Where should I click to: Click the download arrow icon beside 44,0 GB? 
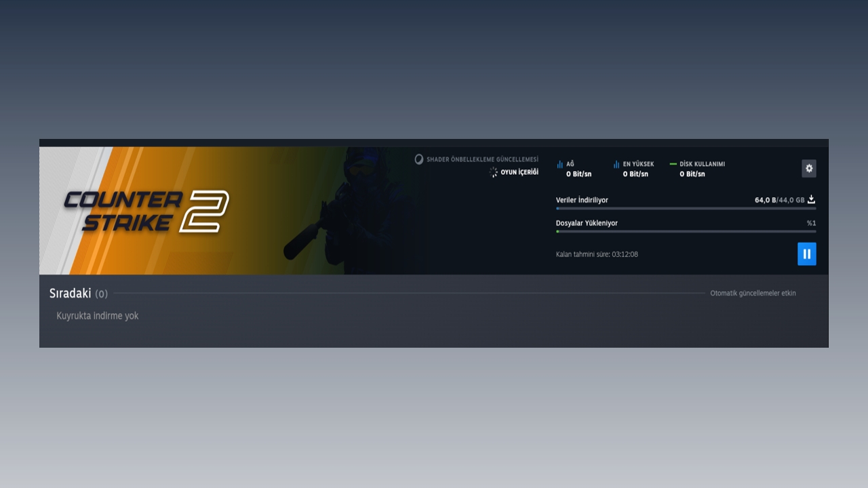tap(811, 200)
